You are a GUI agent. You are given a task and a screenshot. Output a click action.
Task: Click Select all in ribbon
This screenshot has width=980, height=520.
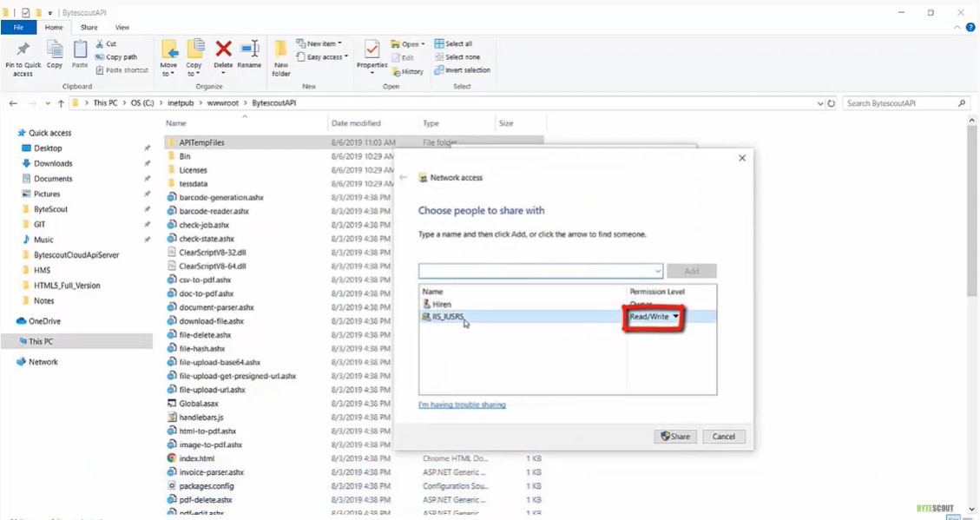point(453,43)
